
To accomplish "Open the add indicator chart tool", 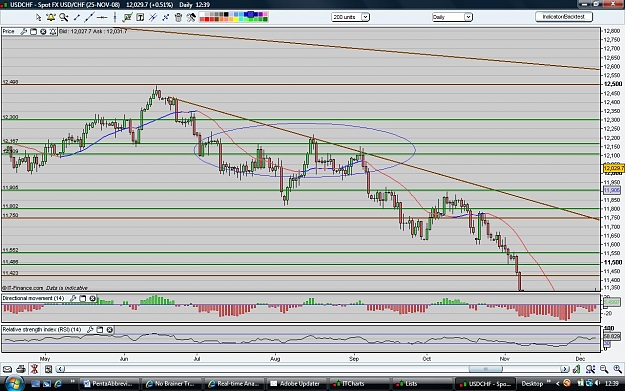I will tap(127, 17).
